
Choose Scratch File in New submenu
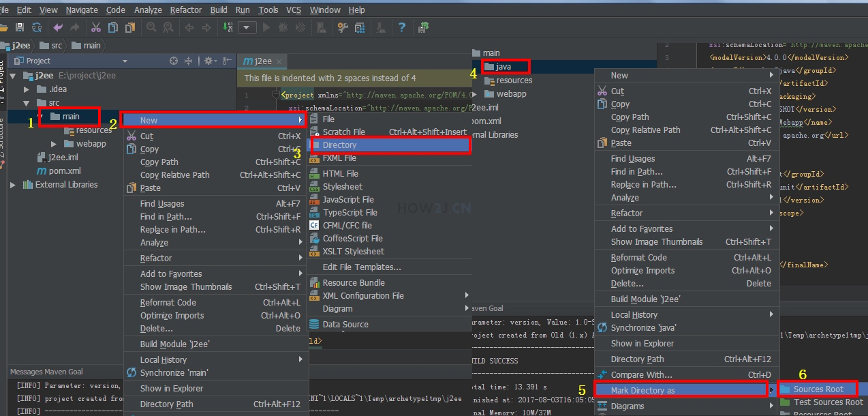(388, 132)
